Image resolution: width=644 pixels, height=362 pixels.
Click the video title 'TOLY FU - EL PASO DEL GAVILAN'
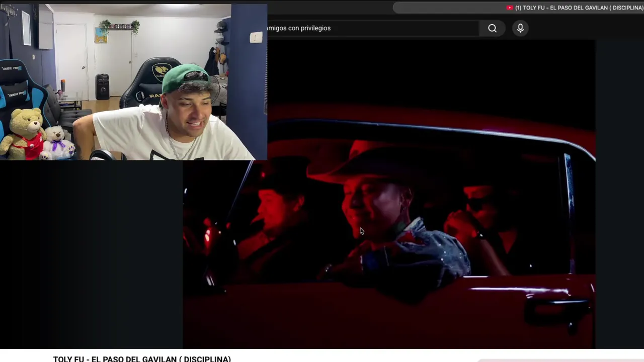pyautogui.click(x=142, y=359)
